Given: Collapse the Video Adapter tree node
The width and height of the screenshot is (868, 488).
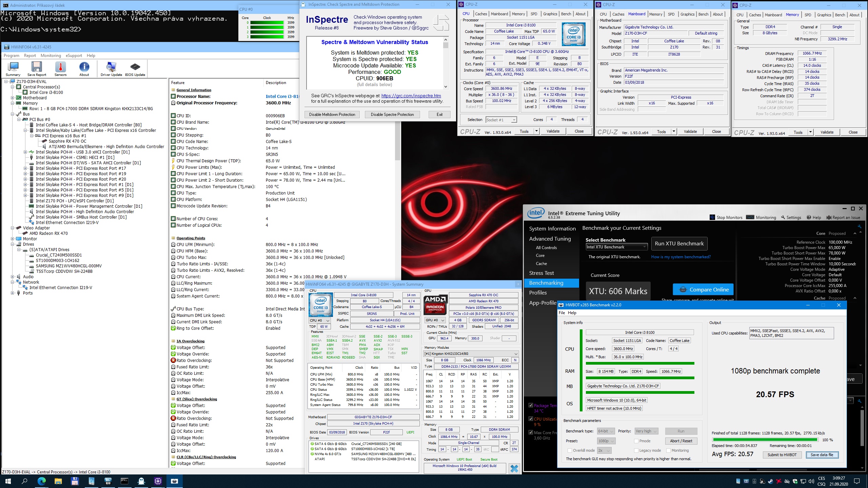Looking at the screenshot, I should (x=13, y=228).
